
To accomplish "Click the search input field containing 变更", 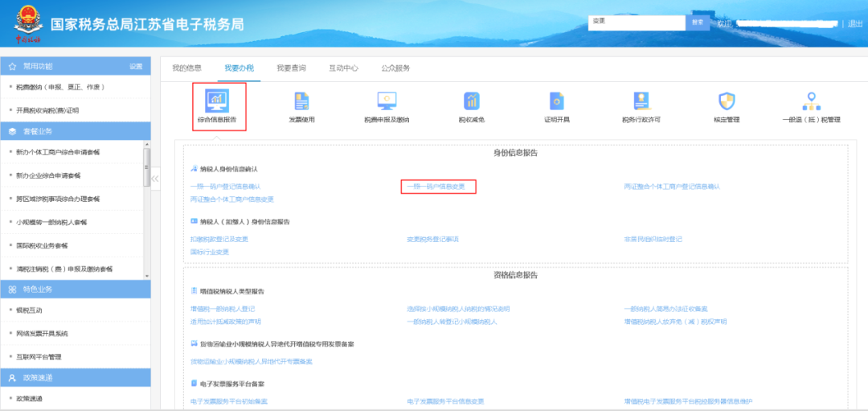I will coord(637,23).
